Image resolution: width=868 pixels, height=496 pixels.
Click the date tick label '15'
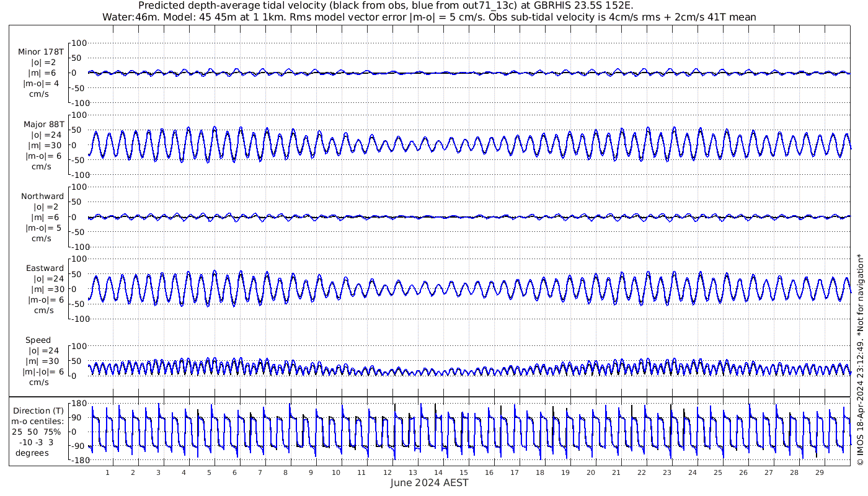(463, 472)
